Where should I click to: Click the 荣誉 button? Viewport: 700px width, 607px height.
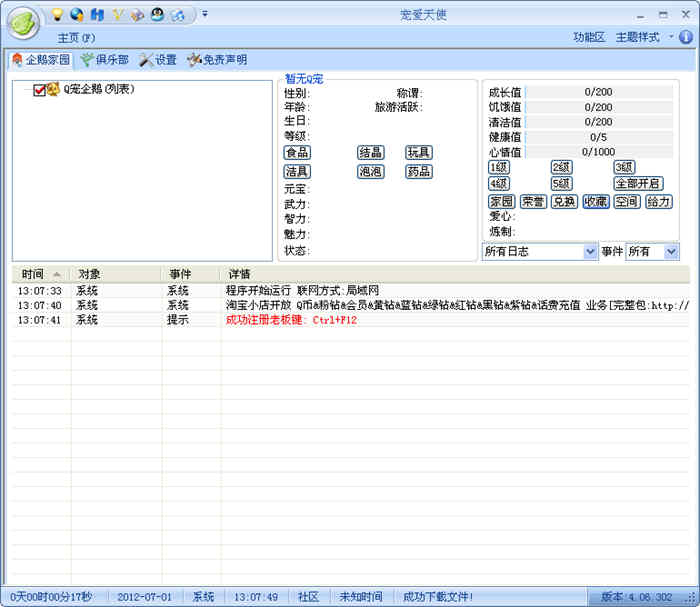[533, 202]
